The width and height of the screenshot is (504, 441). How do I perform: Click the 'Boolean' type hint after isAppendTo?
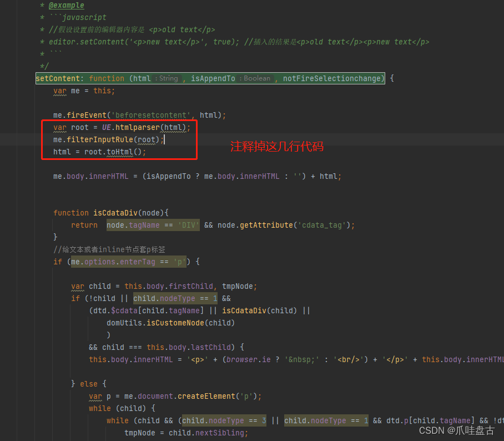256,78
